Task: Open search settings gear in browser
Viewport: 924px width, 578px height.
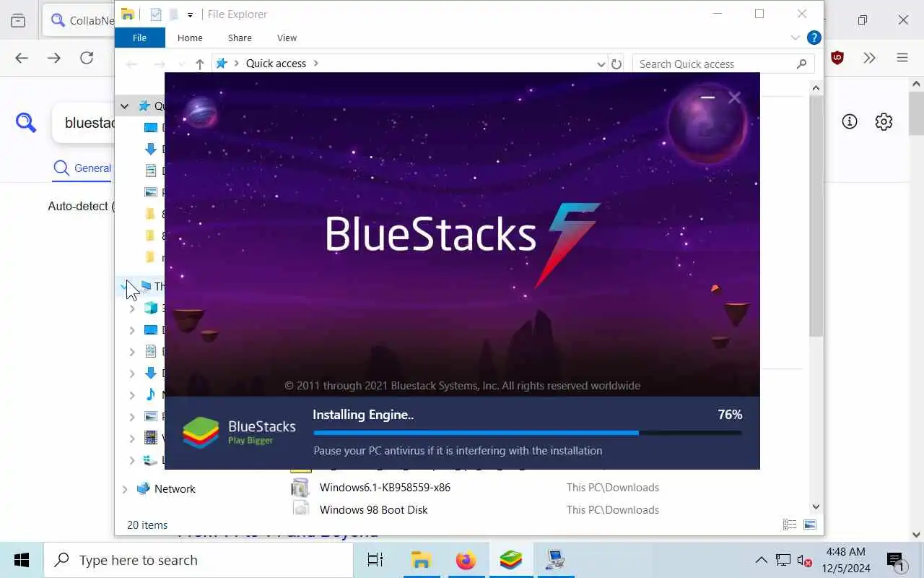Action: coord(884,121)
